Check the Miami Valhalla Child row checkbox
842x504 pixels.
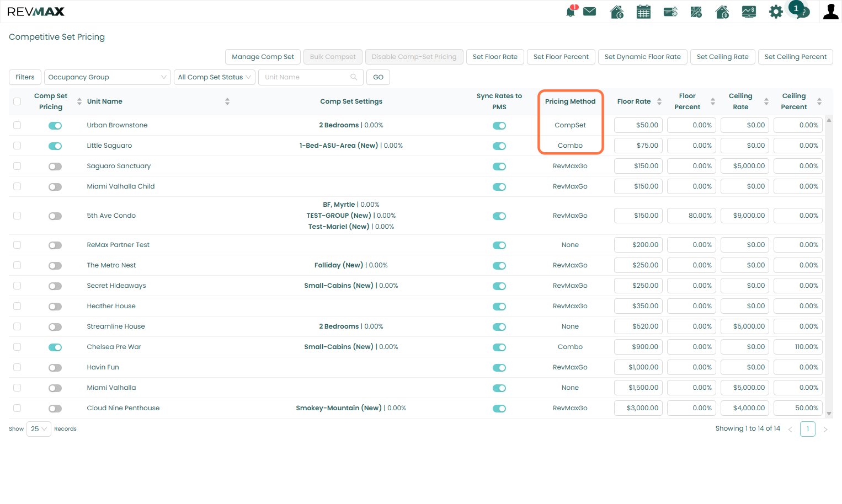17,186
